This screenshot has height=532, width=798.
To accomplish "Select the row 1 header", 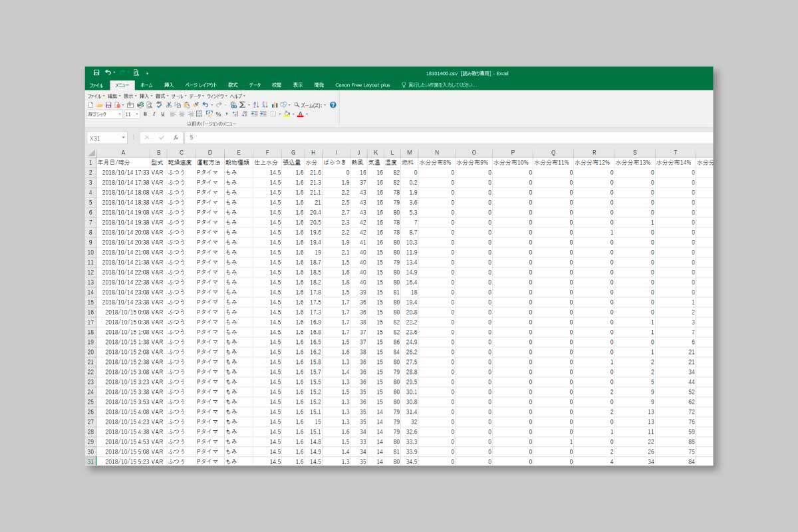I will coord(91,162).
